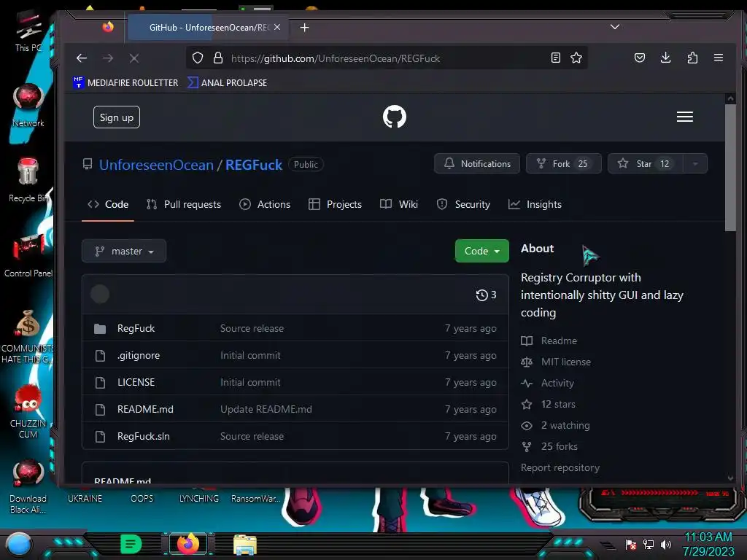Open Firefox downloads panel
Image resolution: width=747 pixels, height=560 pixels.
(x=666, y=58)
